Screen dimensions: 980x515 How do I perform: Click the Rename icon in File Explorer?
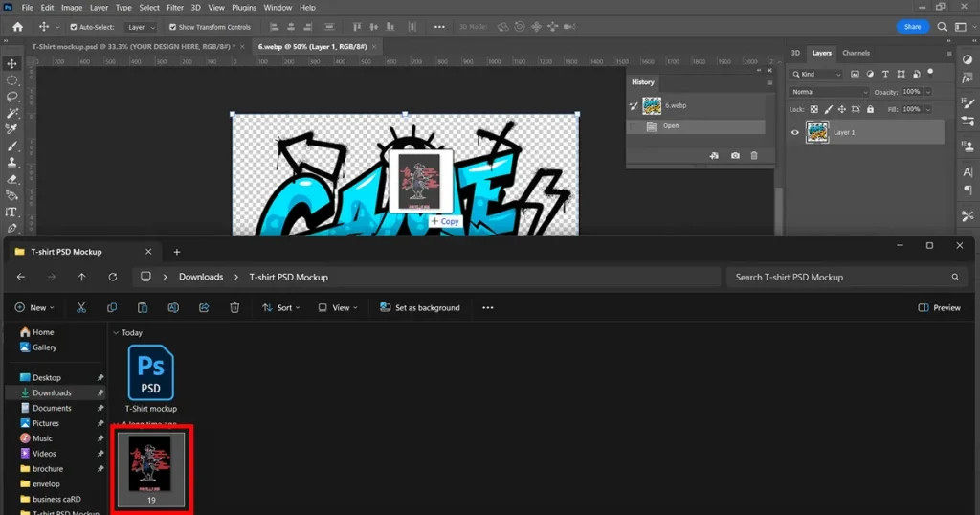click(173, 307)
